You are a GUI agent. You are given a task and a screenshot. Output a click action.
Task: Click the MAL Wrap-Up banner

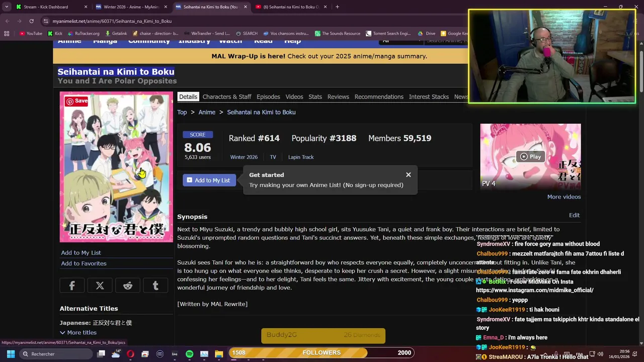pos(319,56)
